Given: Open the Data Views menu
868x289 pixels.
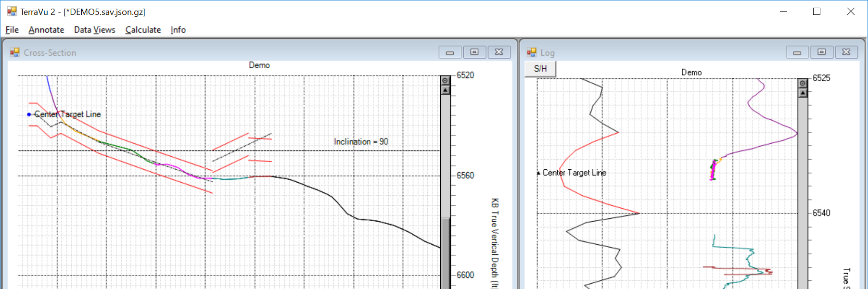Looking at the screenshot, I should 94,30.
